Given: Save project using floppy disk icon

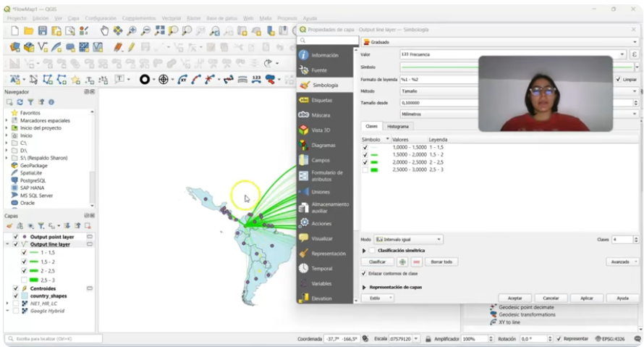Looking at the screenshot, I should 42,31.
